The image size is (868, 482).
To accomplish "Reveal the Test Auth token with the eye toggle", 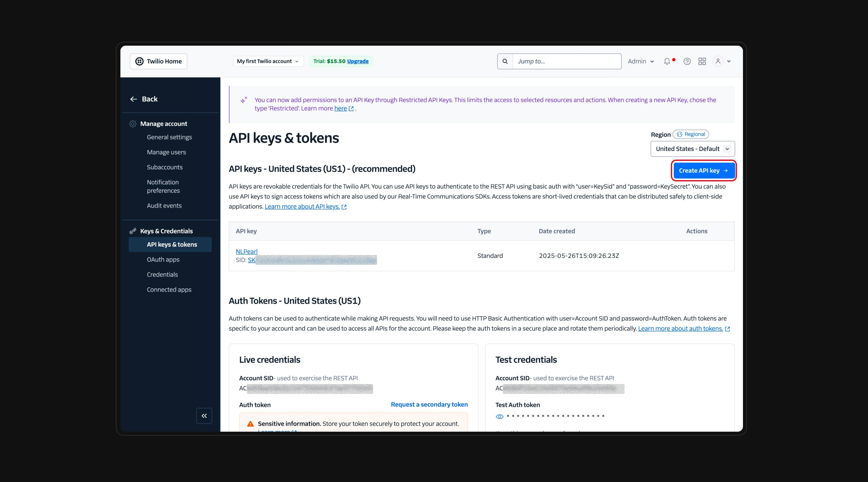I will [499, 416].
